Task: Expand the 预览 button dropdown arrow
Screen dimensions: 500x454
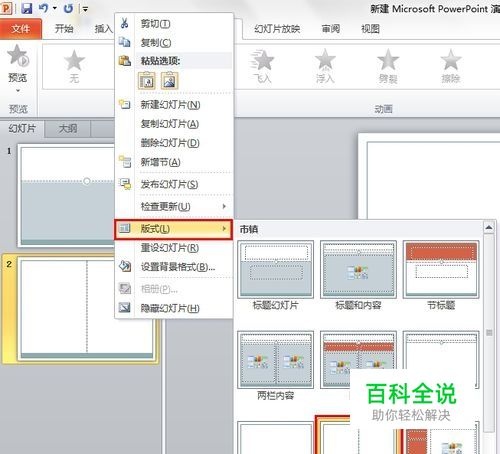Action: (x=18, y=90)
